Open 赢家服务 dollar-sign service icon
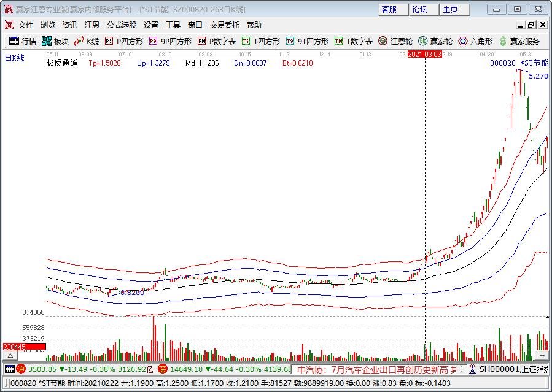Image resolution: width=552 pixels, height=392 pixels. [519, 42]
